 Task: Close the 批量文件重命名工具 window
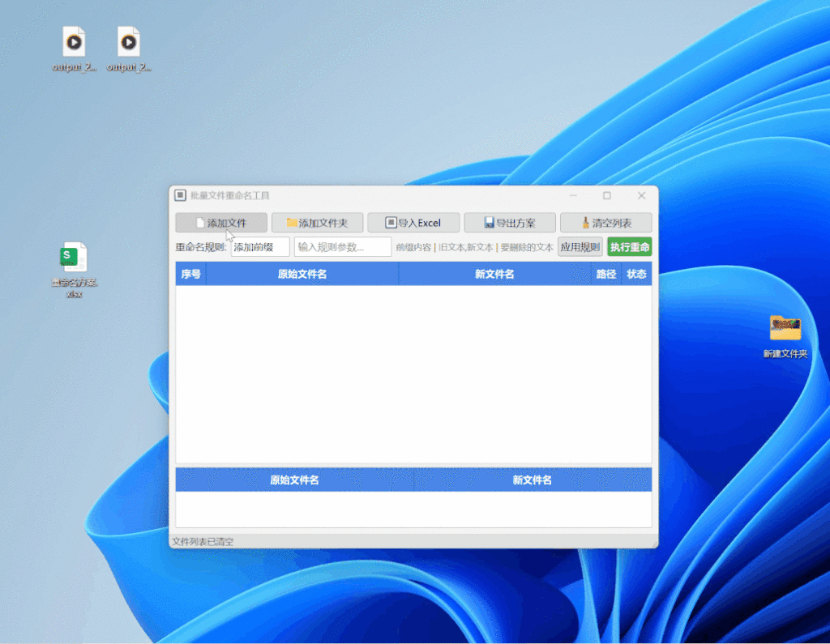pyautogui.click(x=642, y=195)
